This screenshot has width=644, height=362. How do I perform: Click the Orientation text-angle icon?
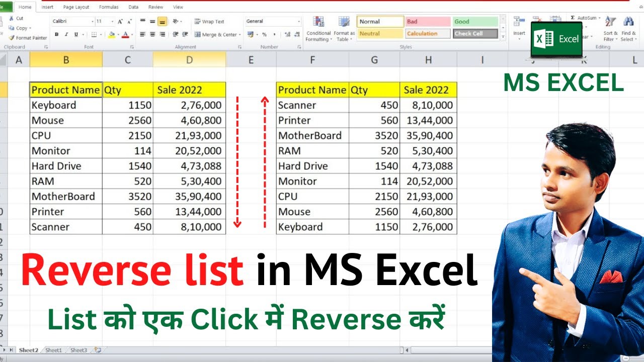(x=176, y=22)
